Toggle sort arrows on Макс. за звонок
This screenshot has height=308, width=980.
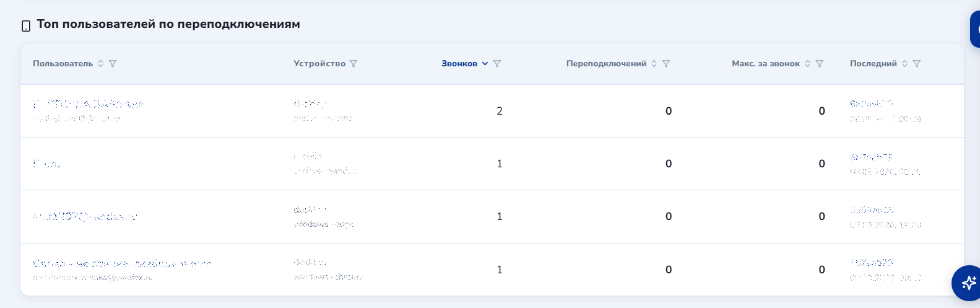[x=807, y=64]
